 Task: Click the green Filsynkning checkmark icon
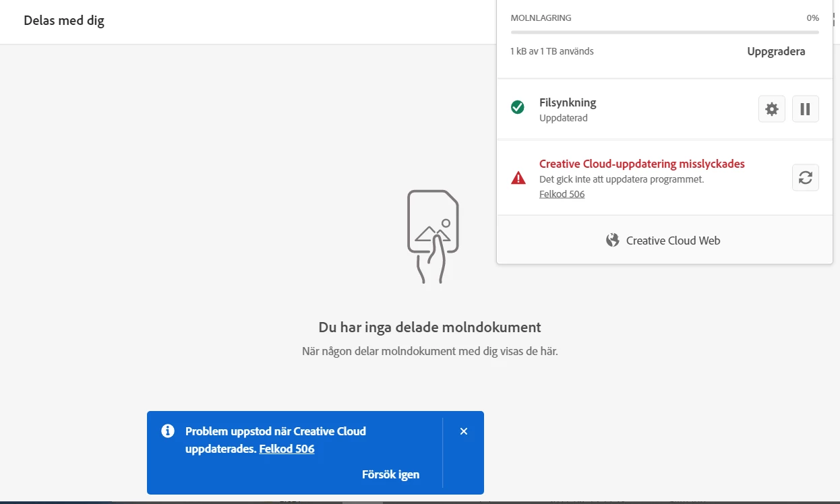coord(518,107)
